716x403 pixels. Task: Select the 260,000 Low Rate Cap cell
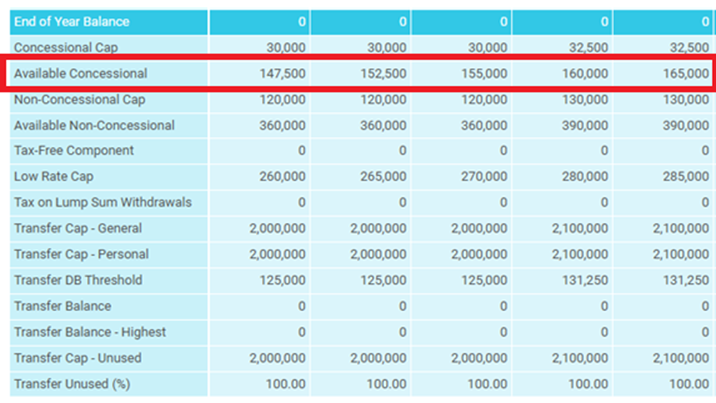pyautogui.click(x=281, y=176)
